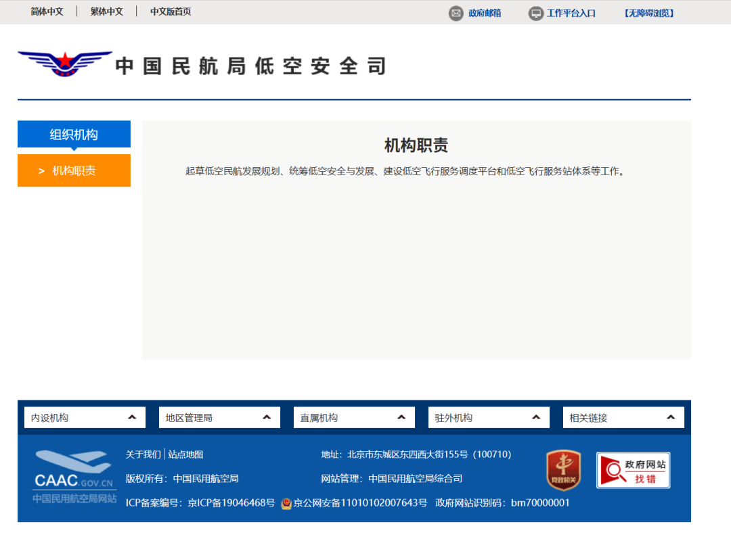Click the 政府网站识别码：bm70000001 text

point(502,503)
